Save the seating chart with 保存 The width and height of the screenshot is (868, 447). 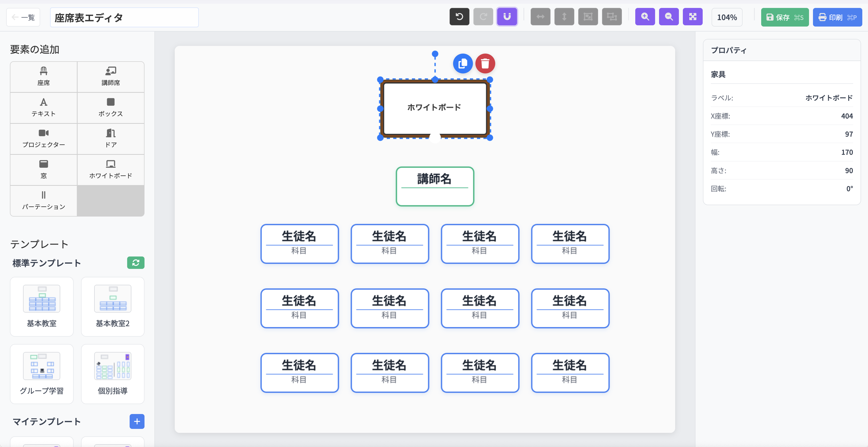785,17
